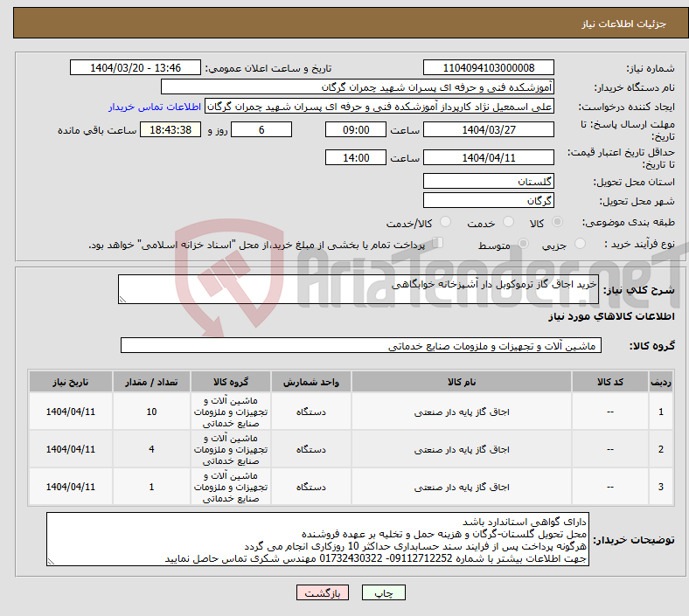Click the item name in row 1
The height and width of the screenshot is (616, 689).
pyautogui.click(x=462, y=412)
